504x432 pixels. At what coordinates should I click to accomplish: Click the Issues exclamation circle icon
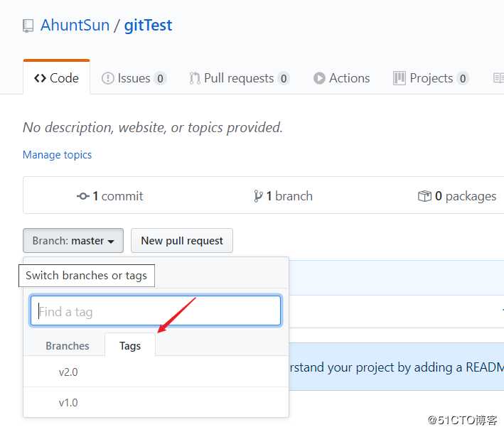tap(107, 78)
